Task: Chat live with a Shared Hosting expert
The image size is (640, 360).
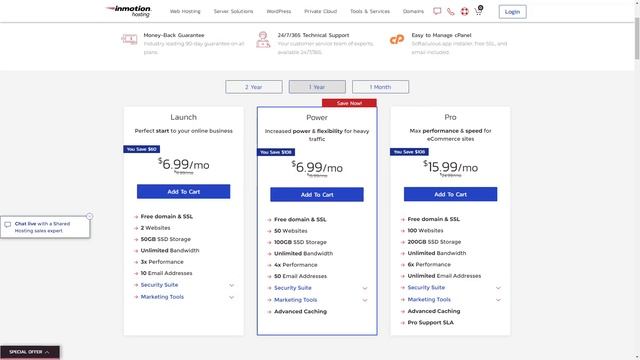Action: click(45, 227)
